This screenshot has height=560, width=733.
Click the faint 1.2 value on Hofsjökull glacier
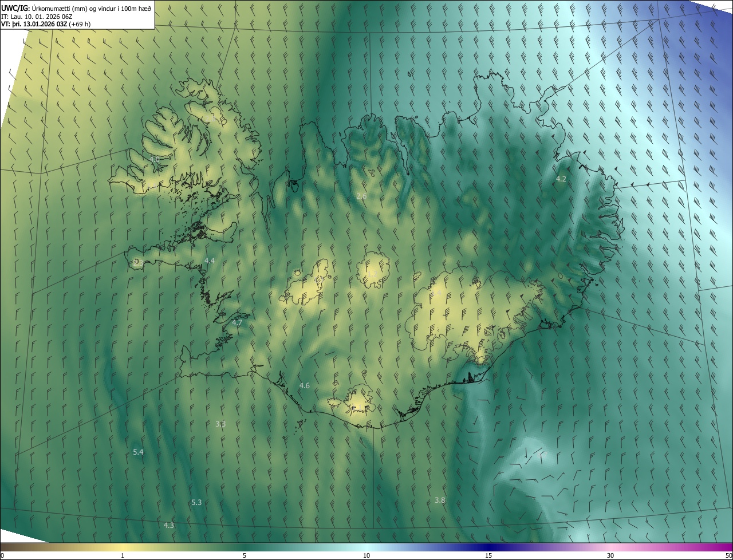click(372, 274)
